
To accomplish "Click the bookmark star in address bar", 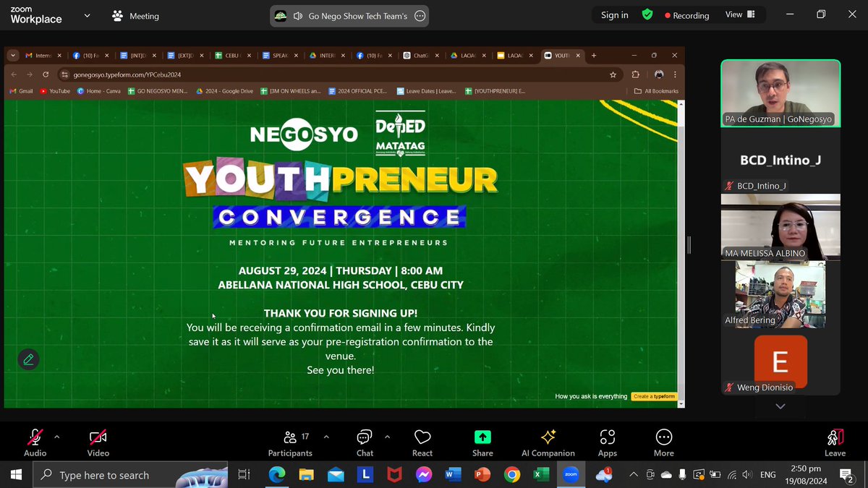I will point(613,74).
